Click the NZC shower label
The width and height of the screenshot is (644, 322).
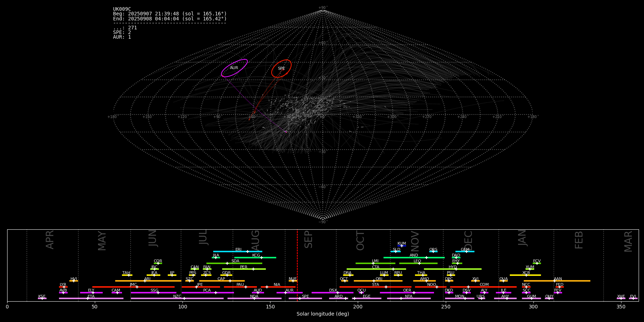click(x=177, y=297)
